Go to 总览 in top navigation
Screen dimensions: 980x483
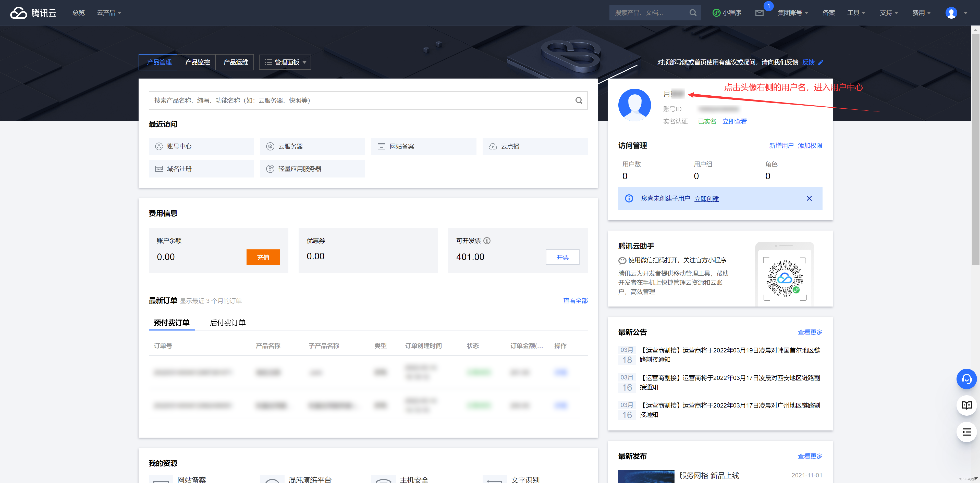point(78,12)
